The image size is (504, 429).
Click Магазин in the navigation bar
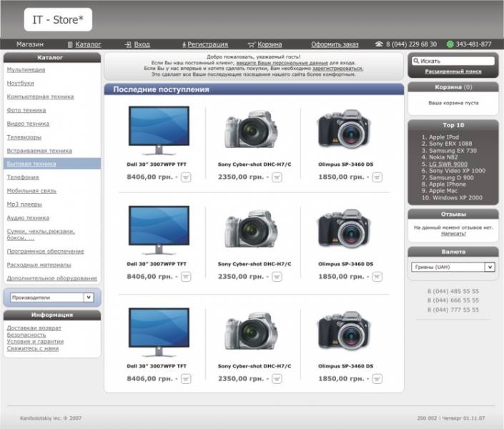tap(30, 44)
